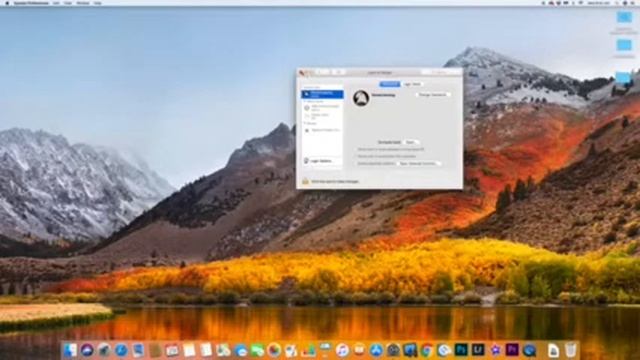Viewport: 640px width, 360px height.
Task: Click Open button beside Contacts Card
Action: coord(411,142)
